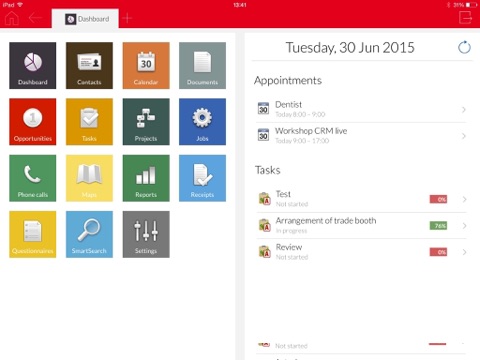Expand the Arrangement of trade booth chevron

(x=464, y=226)
